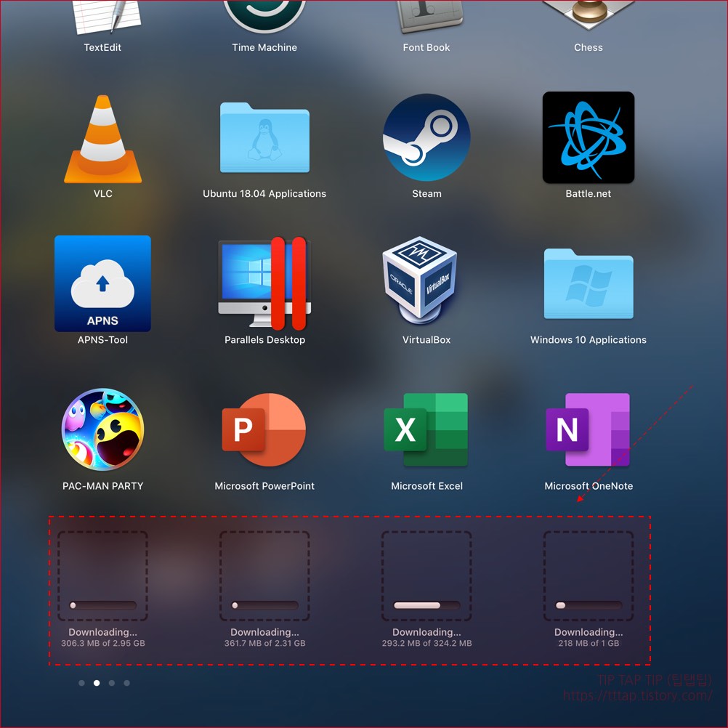Image resolution: width=728 pixels, height=728 pixels.
Task: Click the '361.7 MB of 2.31 GB' text
Action: point(264,644)
